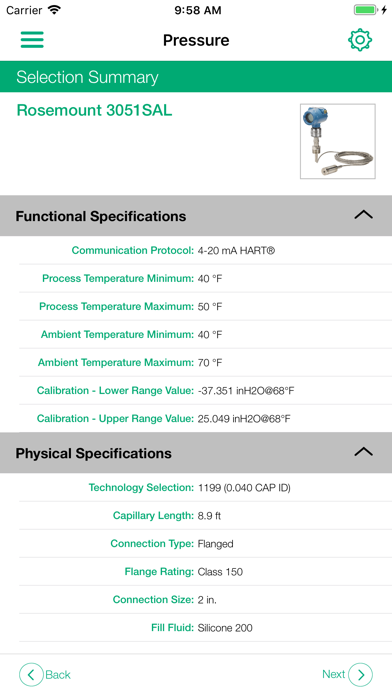Select the Fill Fluid Silicone 200 row
The height and width of the screenshot is (696, 392).
(205, 628)
